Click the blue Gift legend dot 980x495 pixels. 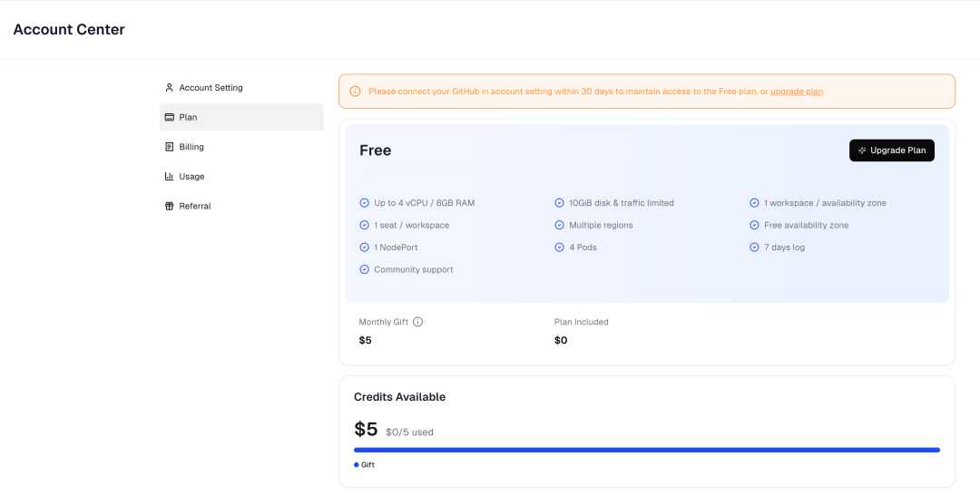tap(357, 465)
